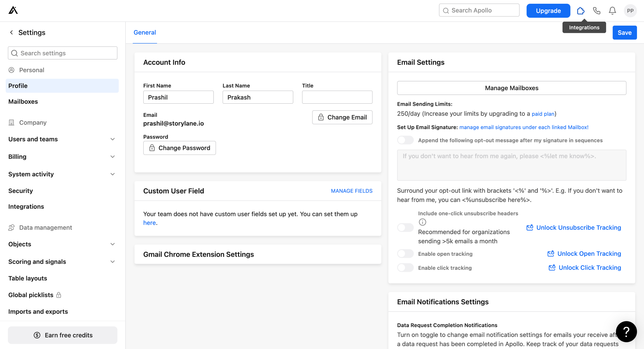Click the Apollo logo icon
644x349 pixels.
(13, 10)
